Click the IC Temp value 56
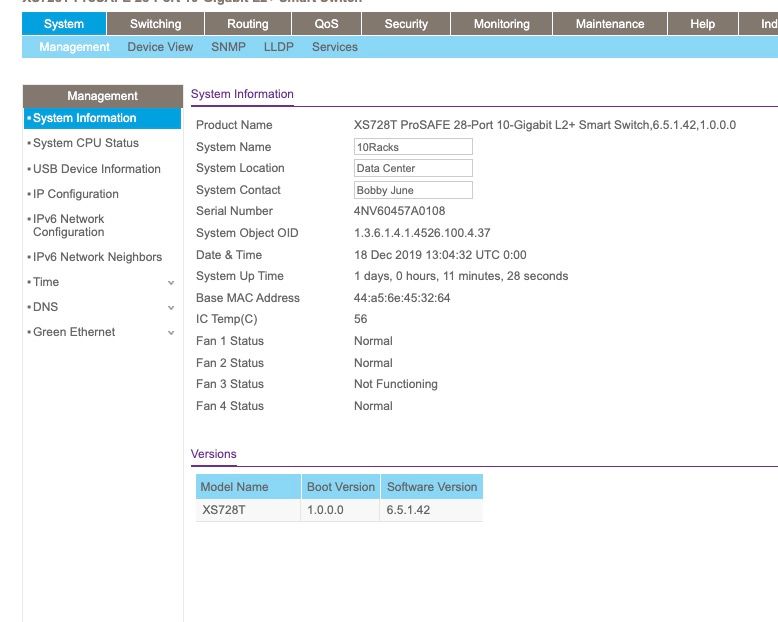 (361, 319)
